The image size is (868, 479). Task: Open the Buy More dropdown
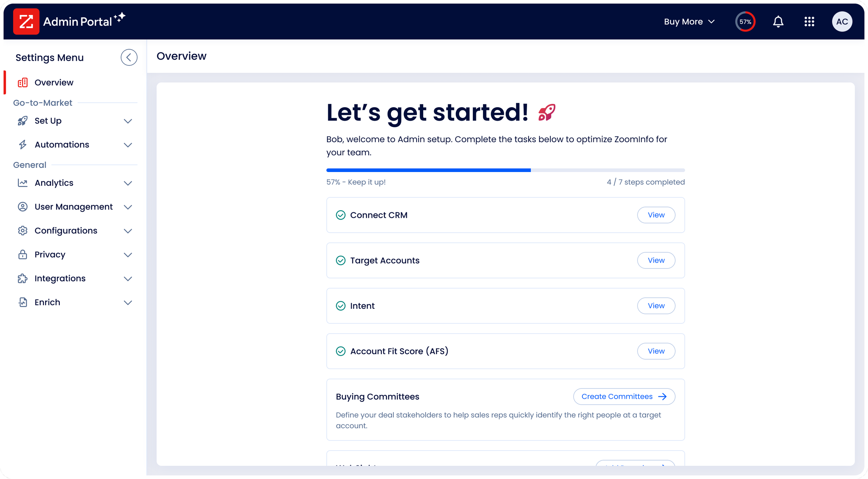click(689, 22)
